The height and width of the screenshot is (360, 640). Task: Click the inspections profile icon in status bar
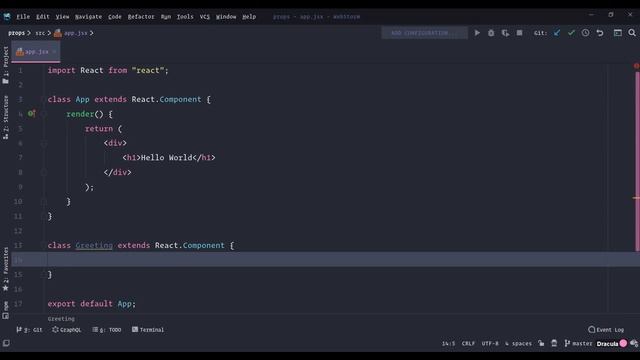click(554, 343)
